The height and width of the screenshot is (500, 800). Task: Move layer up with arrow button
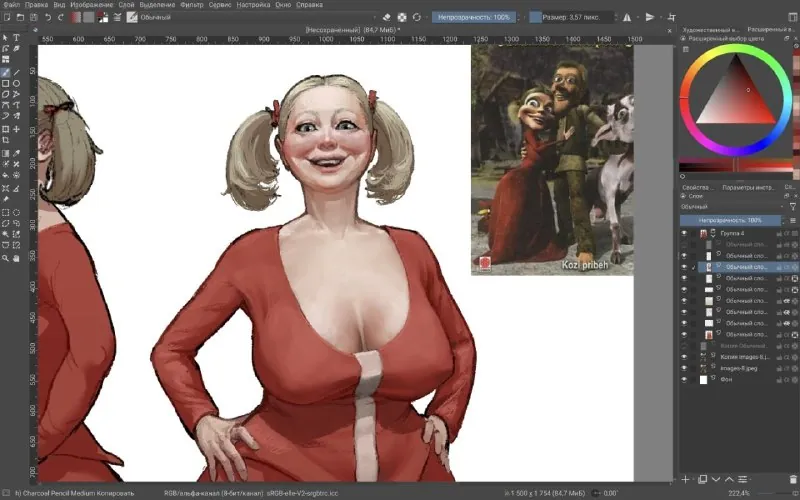[x=729, y=479]
